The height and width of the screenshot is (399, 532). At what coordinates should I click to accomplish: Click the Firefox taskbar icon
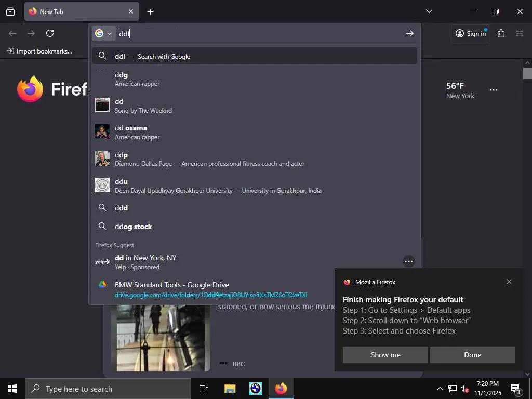(x=281, y=389)
